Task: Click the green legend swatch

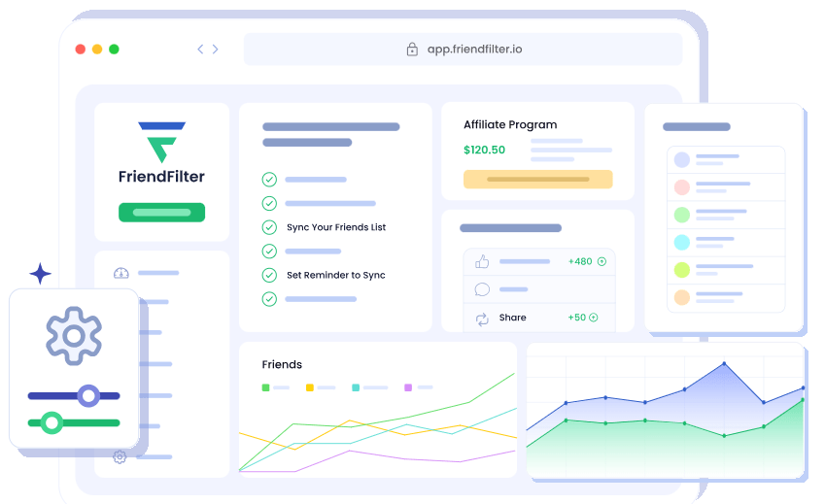Action: [265, 387]
